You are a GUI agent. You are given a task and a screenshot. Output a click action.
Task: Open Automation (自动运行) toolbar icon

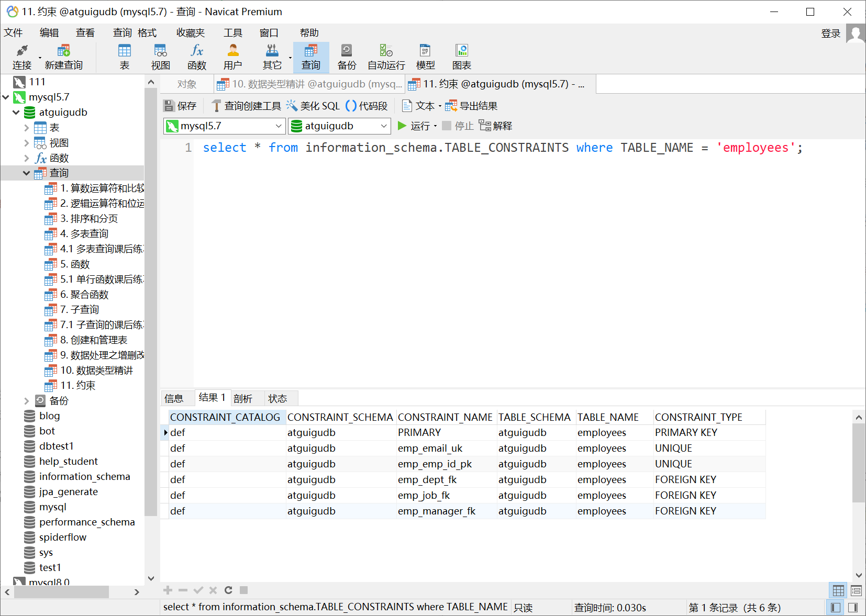click(386, 57)
